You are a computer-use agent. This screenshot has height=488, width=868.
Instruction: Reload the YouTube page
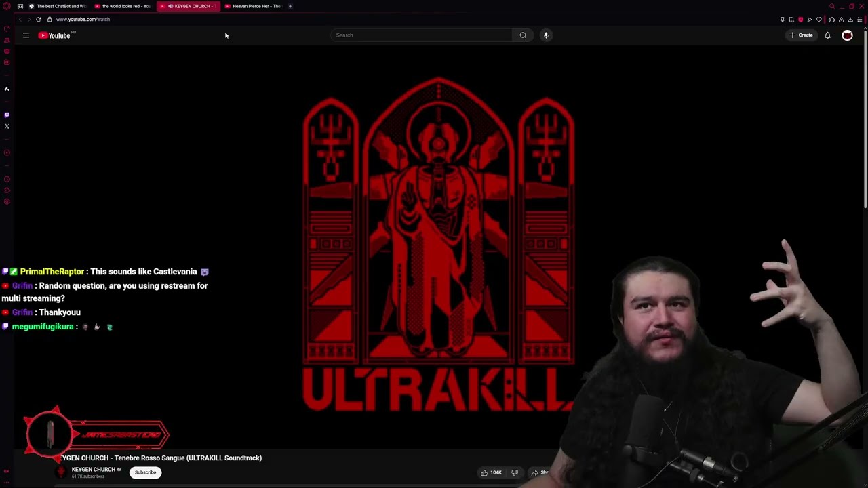pyautogui.click(x=38, y=19)
